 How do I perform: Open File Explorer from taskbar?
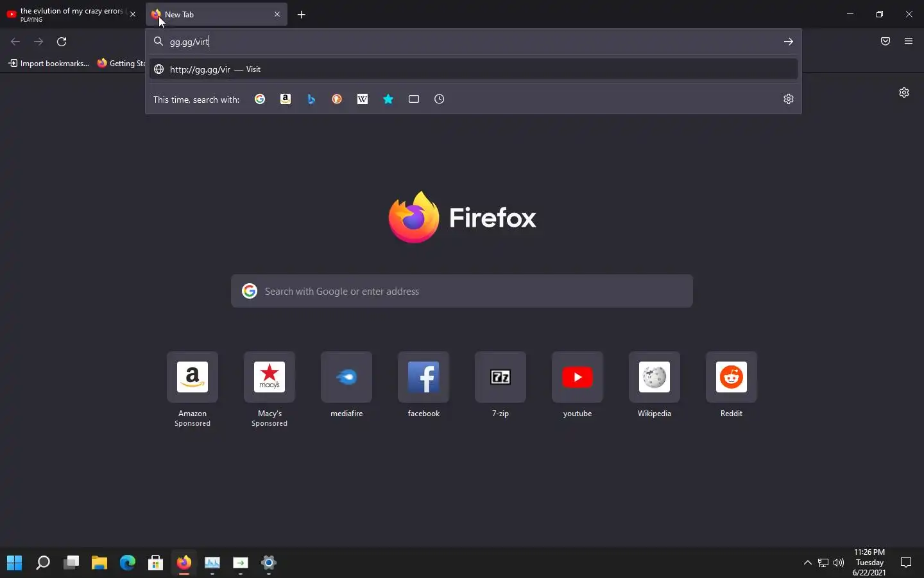(99, 563)
